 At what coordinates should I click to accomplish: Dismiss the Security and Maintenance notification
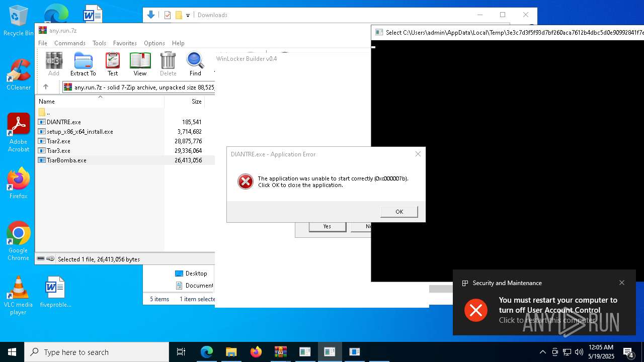[x=622, y=283]
